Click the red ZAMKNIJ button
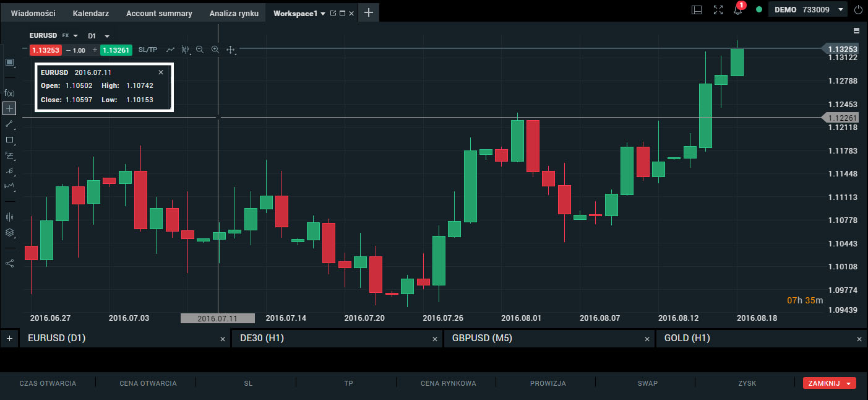Viewport: 868px width, 400px height. pos(829,383)
